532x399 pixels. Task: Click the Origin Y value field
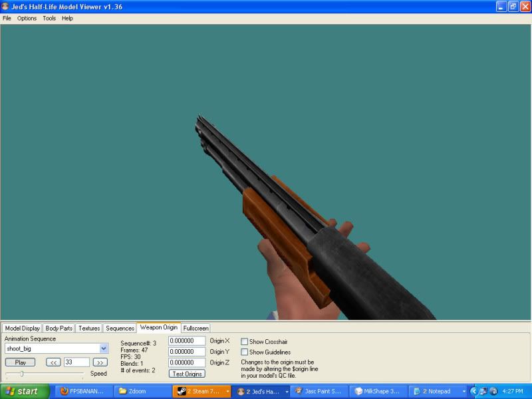point(187,352)
